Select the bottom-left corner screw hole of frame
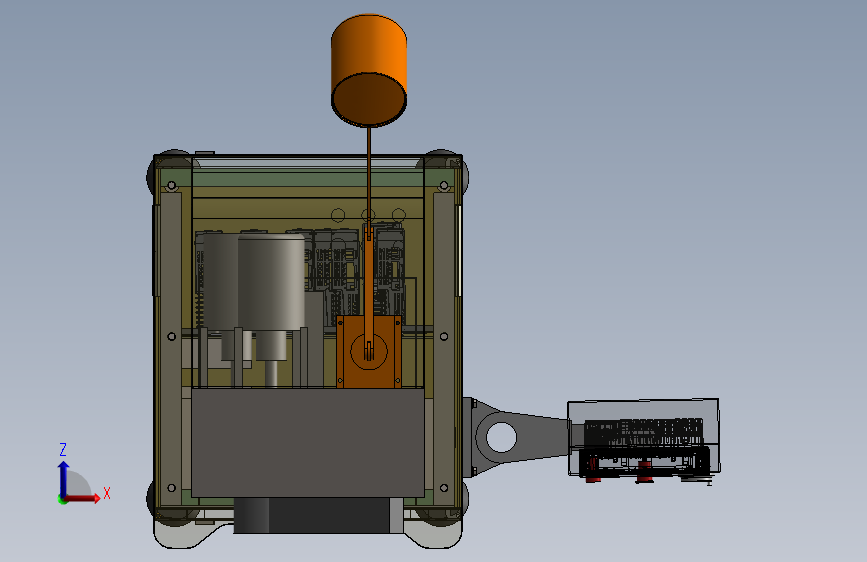 [171, 488]
